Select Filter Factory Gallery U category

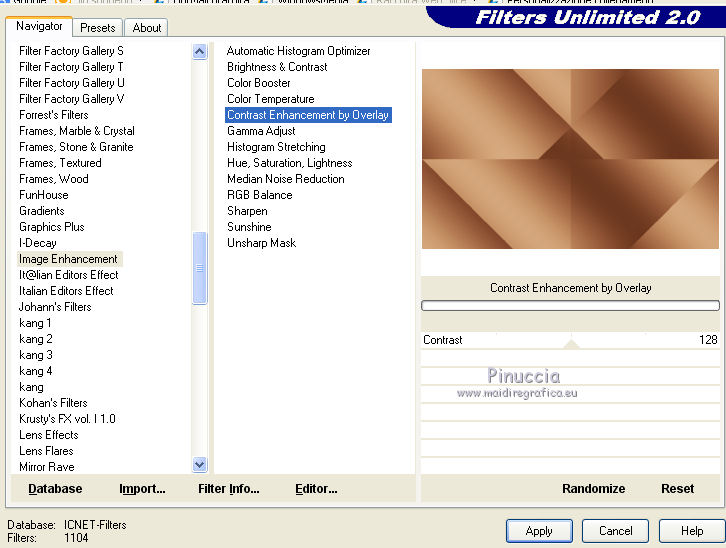[x=72, y=83]
